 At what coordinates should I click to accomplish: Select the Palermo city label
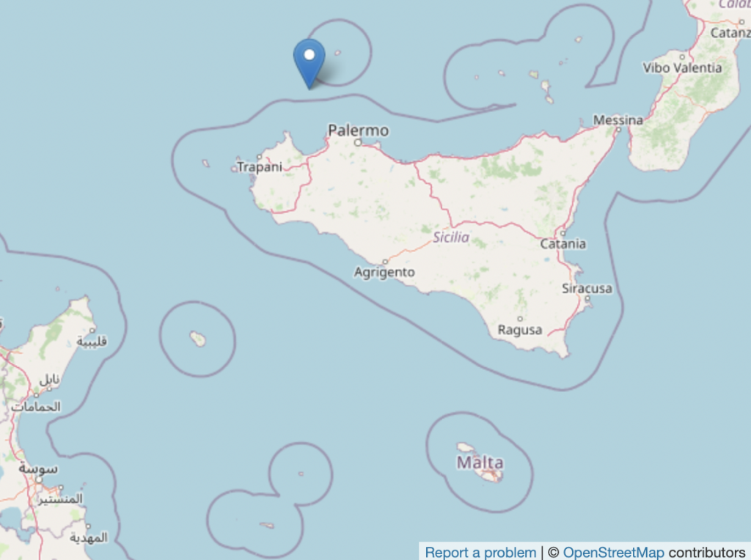click(x=358, y=130)
